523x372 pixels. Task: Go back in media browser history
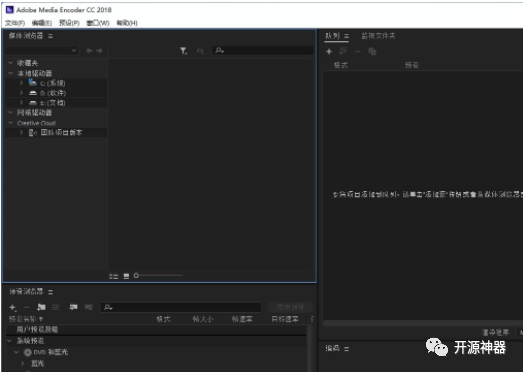[89, 51]
